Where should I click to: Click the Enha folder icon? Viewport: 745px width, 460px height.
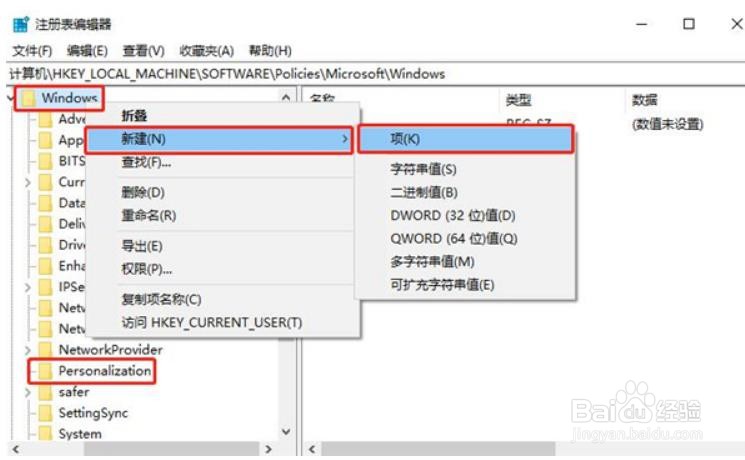[45, 266]
